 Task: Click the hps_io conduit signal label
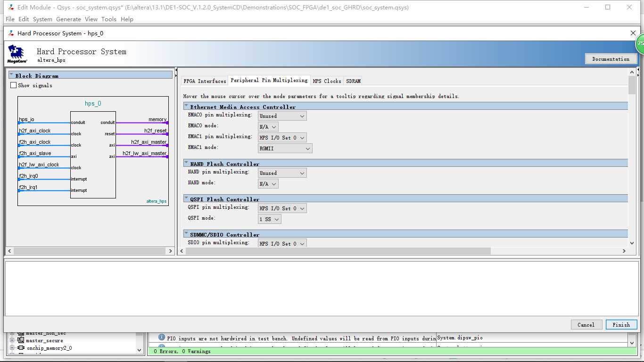tap(27, 119)
